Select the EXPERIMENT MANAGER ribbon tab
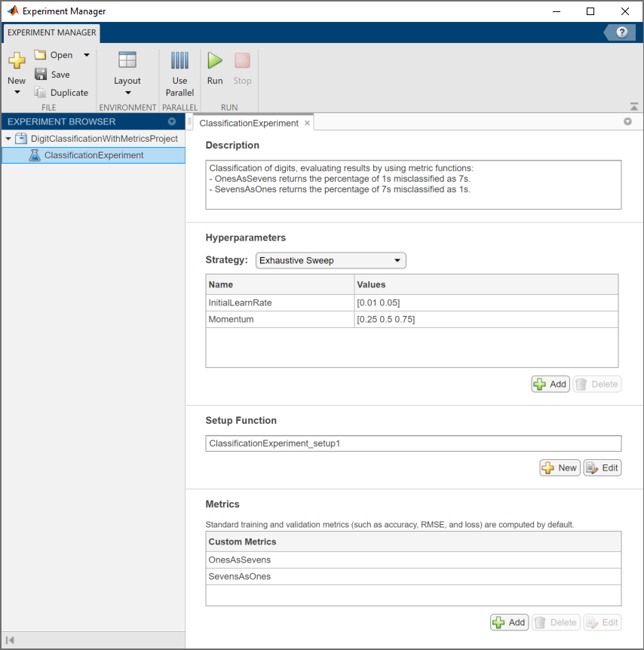644x650 pixels. coord(52,32)
